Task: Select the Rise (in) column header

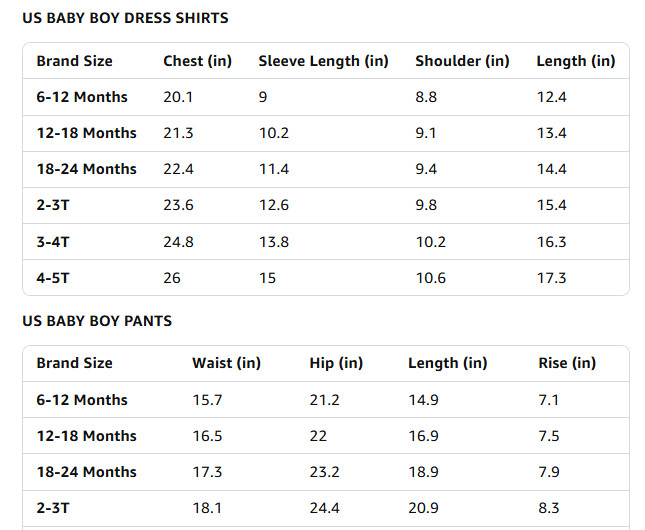Action: coord(567,363)
